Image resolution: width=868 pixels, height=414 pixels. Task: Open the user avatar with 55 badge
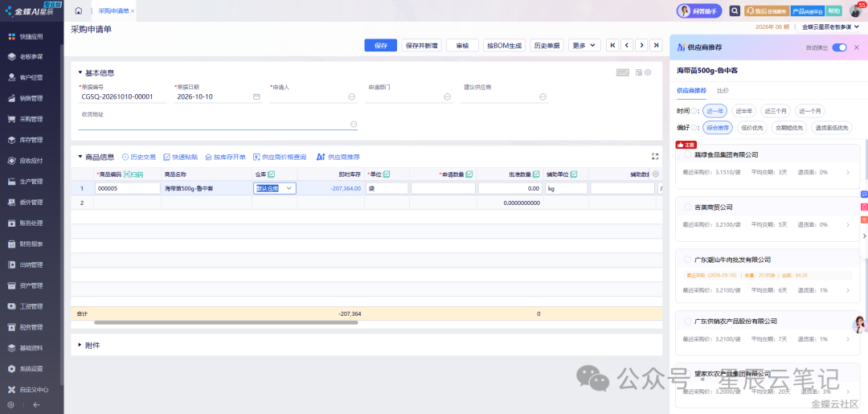pyautogui.click(x=856, y=10)
